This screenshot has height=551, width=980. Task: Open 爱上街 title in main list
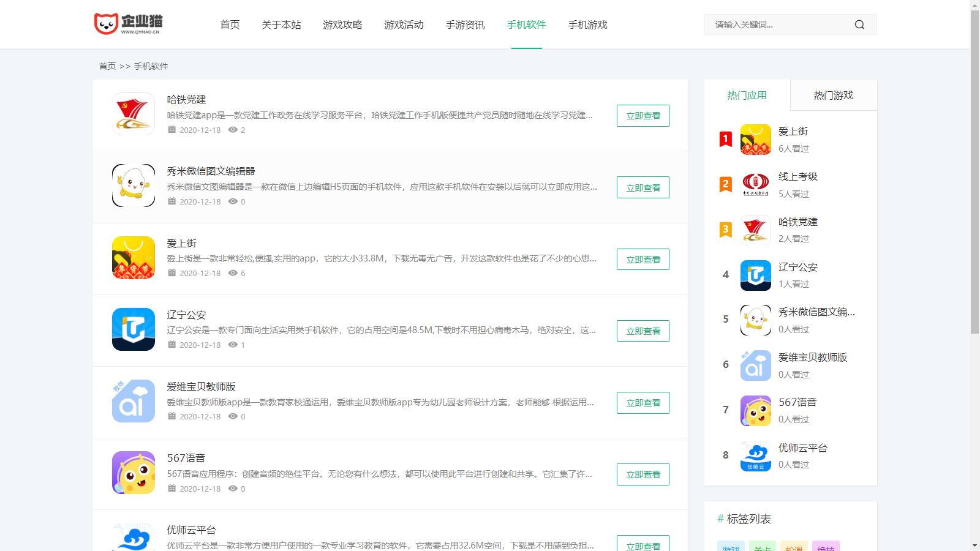click(181, 243)
